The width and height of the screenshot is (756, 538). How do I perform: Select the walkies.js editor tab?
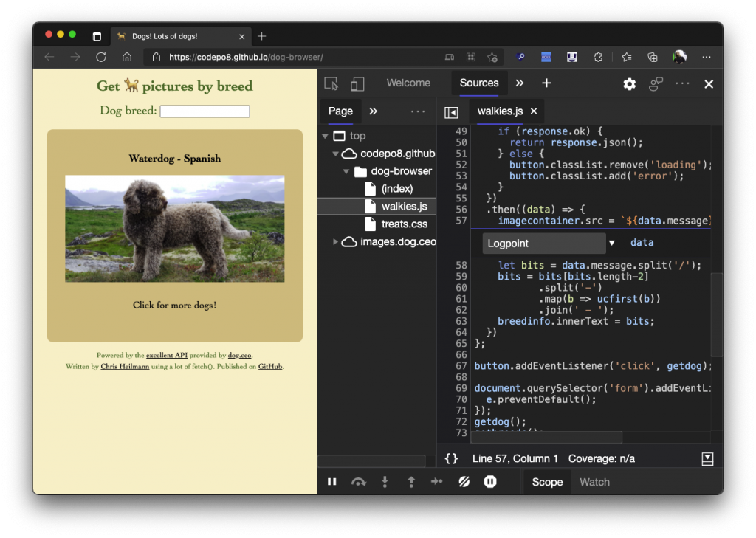pyautogui.click(x=500, y=111)
